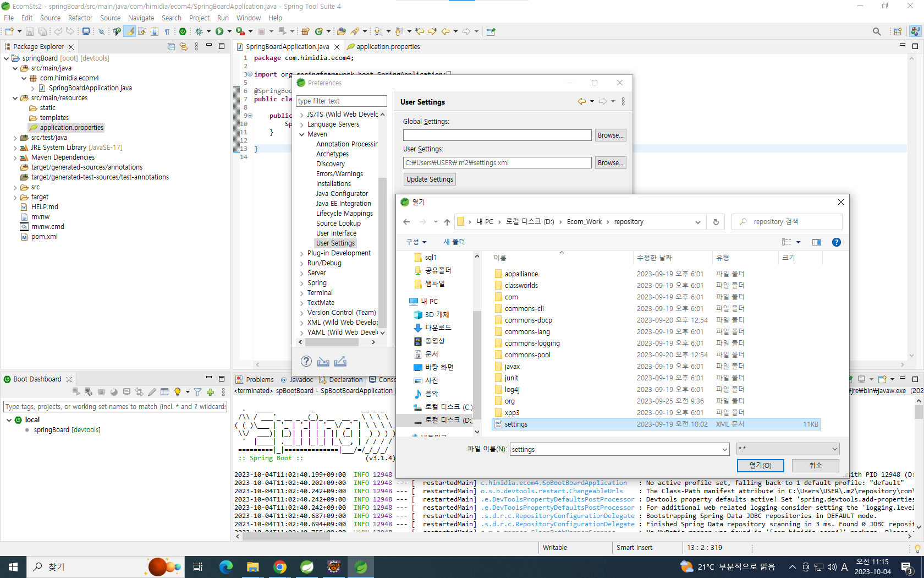This screenshot has width=924, height=578.
Task: Click the 취소 cancel button
Action: (816, 466)
